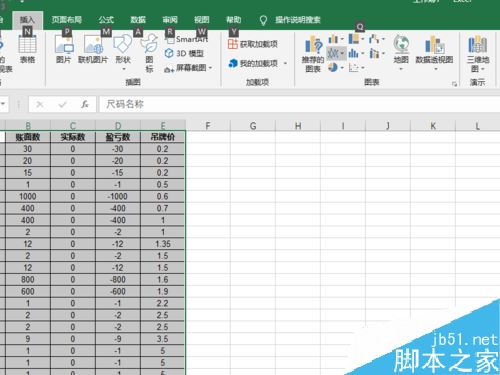Select the cell containing 1.9
The width and height of the screenshot is (500, 375).
coord(163,291)
